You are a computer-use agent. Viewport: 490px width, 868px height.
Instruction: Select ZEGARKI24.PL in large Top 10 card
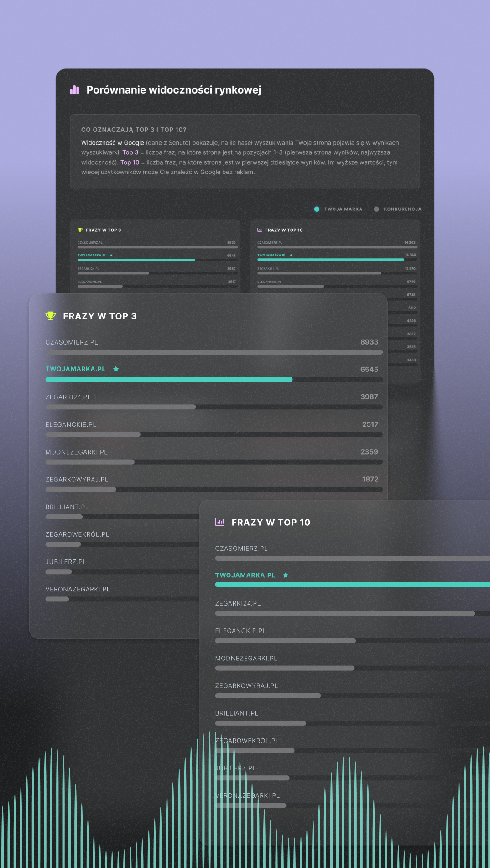click(238, 603)
